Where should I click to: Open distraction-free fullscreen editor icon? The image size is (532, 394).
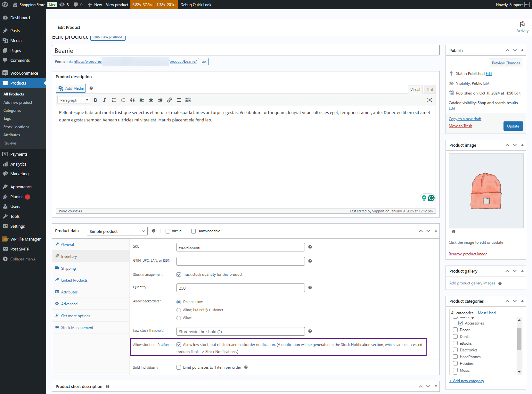pyautogui.click(x=430, y=100)
